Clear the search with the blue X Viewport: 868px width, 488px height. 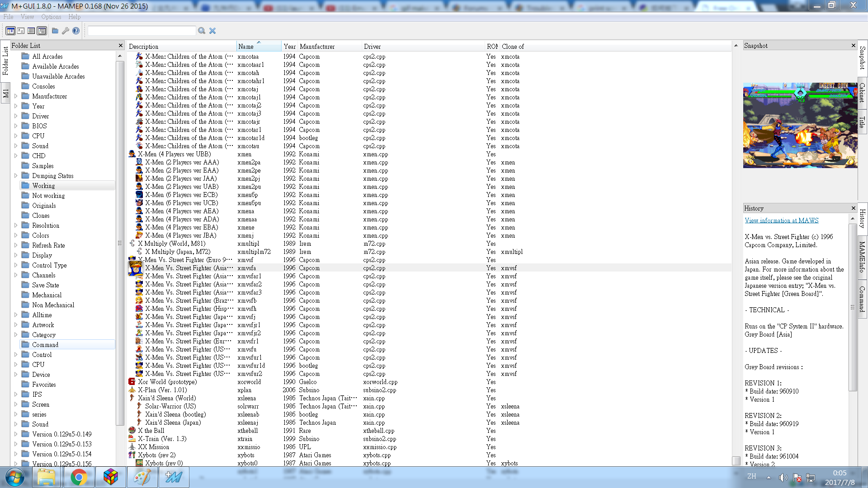(x=212, y=31)
